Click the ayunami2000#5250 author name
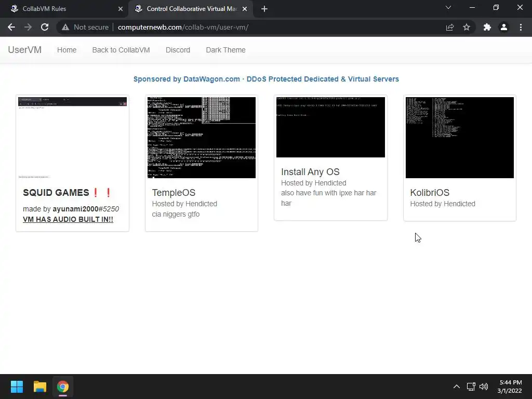The width and height of the screenshot is (532, 399). (x=86, y=209)
